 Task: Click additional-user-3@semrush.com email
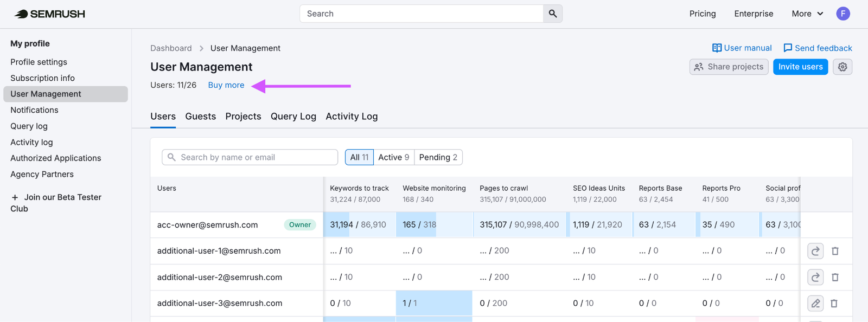[220, 303]
